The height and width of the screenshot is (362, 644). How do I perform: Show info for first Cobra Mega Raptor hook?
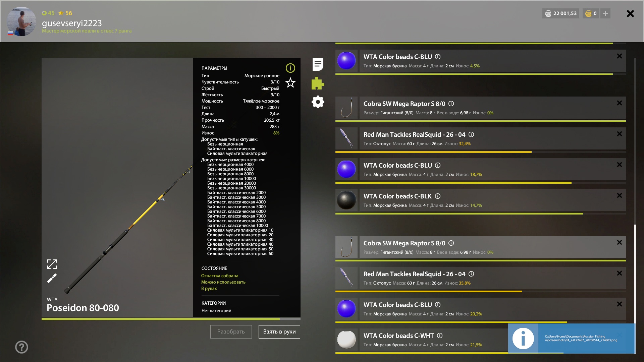(451, 104)
